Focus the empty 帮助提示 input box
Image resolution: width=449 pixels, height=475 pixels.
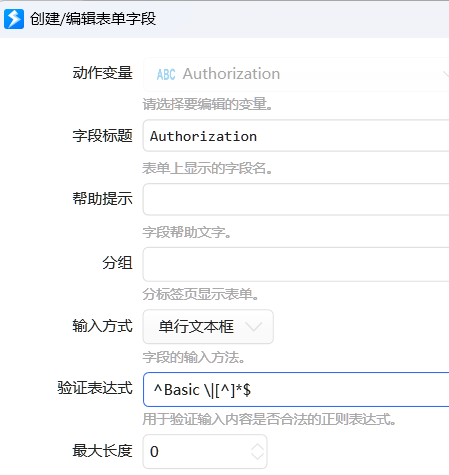click(x=296, y=199)
